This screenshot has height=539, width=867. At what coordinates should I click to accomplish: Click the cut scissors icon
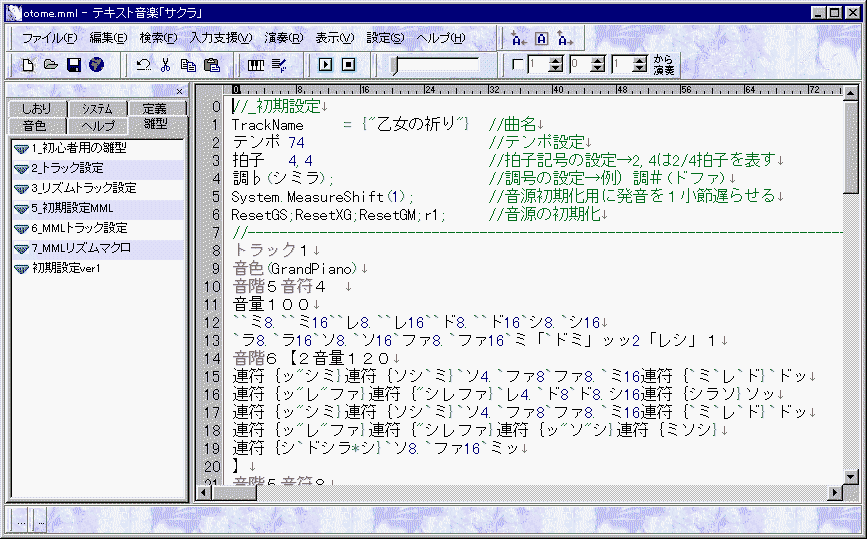[166, 65]
